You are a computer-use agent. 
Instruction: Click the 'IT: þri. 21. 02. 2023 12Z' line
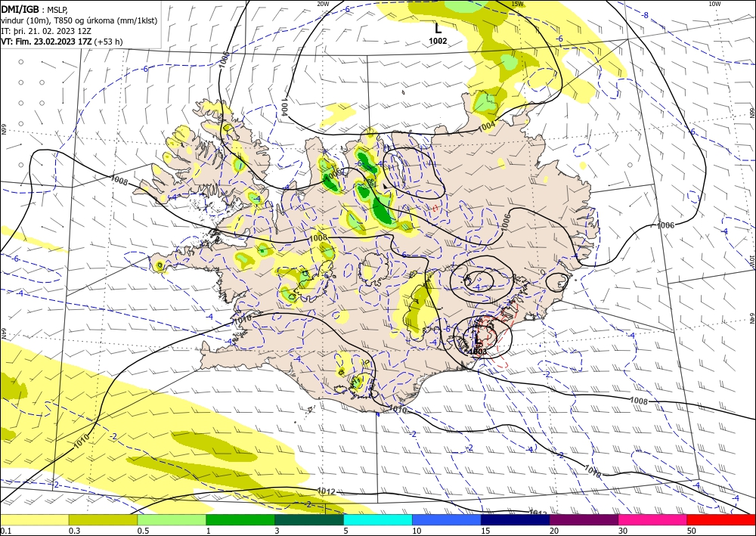(x=46, y=31)
